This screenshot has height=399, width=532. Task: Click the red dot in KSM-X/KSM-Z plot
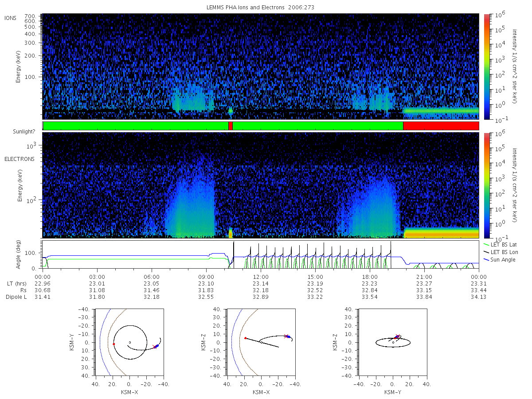(x=245, y=338)
